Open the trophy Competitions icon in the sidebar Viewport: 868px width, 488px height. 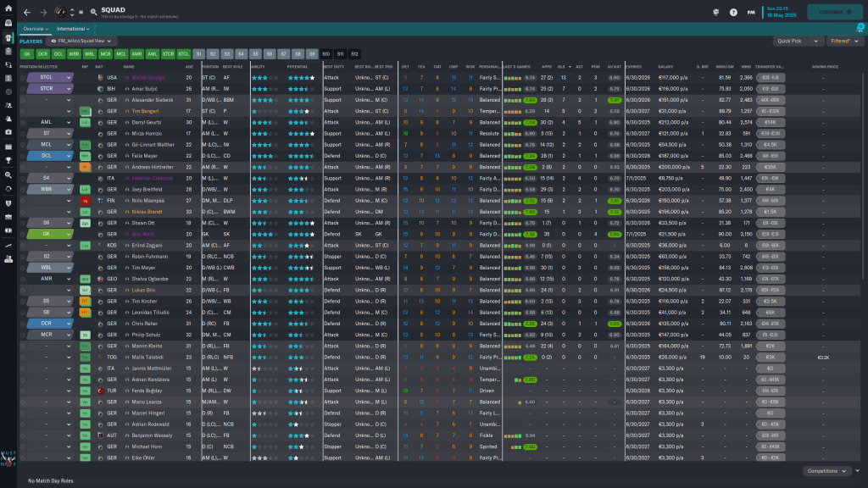pyautogui.click(x=8, y=159)
